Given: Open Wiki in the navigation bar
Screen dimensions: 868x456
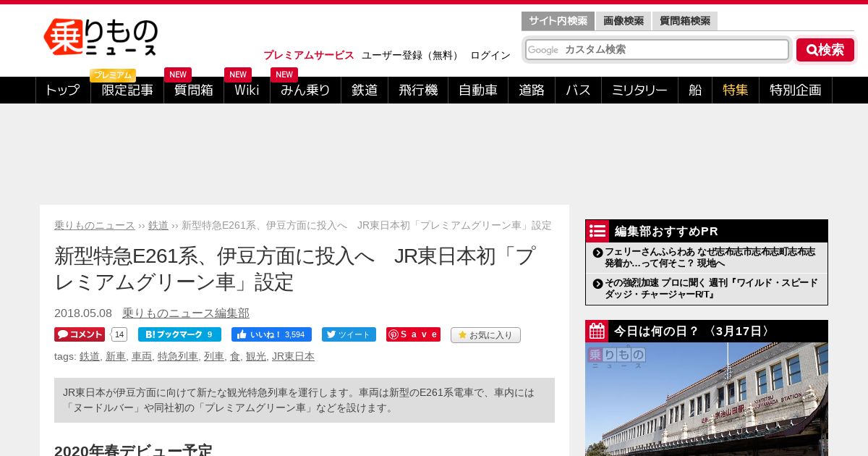Looking at the screenshot, I should coord(247,90).
